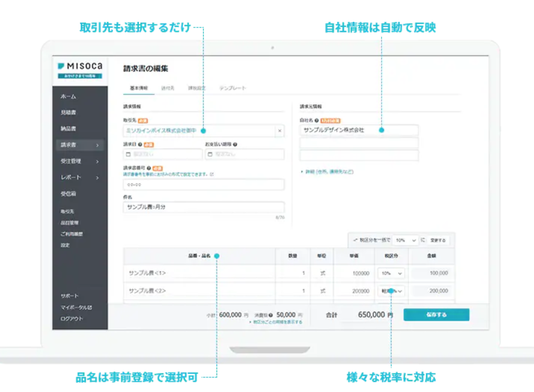The image size is (534, 392).
Task: Switch to the 送付先 tab
Action: tap(167, 88)
